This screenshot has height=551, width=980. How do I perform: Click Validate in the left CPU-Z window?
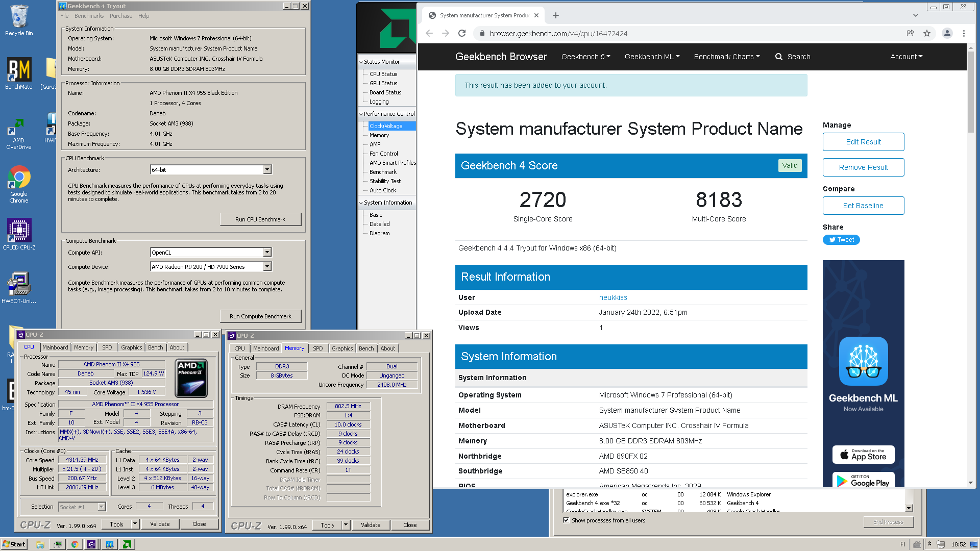click(160, 524)
